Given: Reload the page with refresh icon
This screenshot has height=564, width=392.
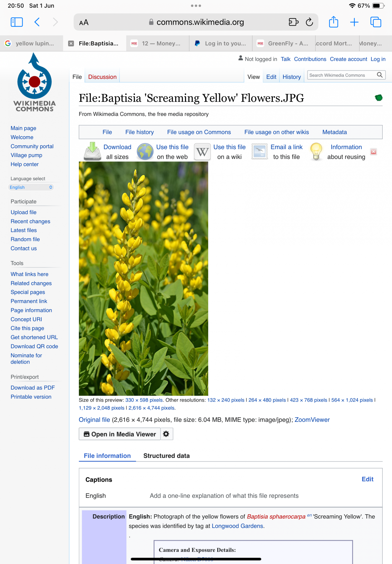Looking at the screenshot, I should (309, 22).
